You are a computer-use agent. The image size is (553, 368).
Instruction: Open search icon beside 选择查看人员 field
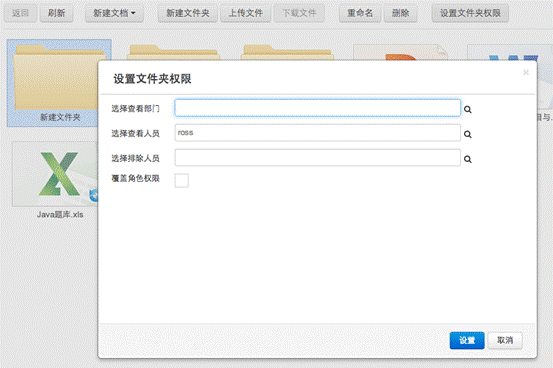468,134
